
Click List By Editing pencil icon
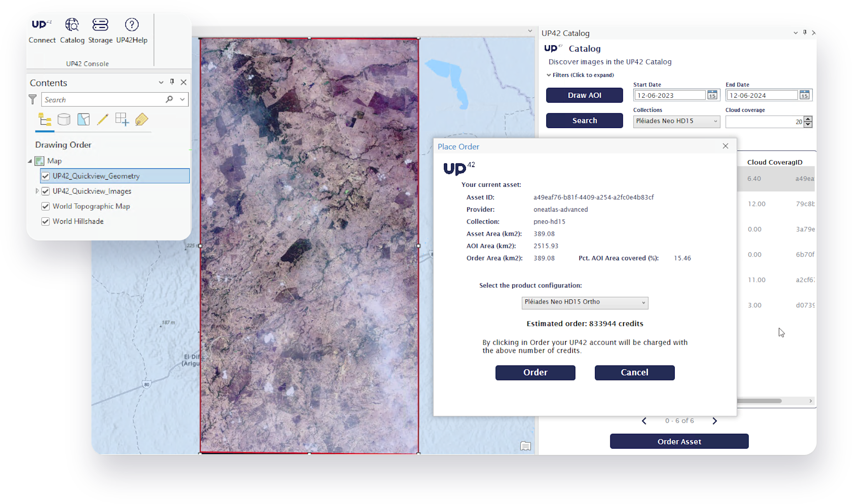coord(102,120)
